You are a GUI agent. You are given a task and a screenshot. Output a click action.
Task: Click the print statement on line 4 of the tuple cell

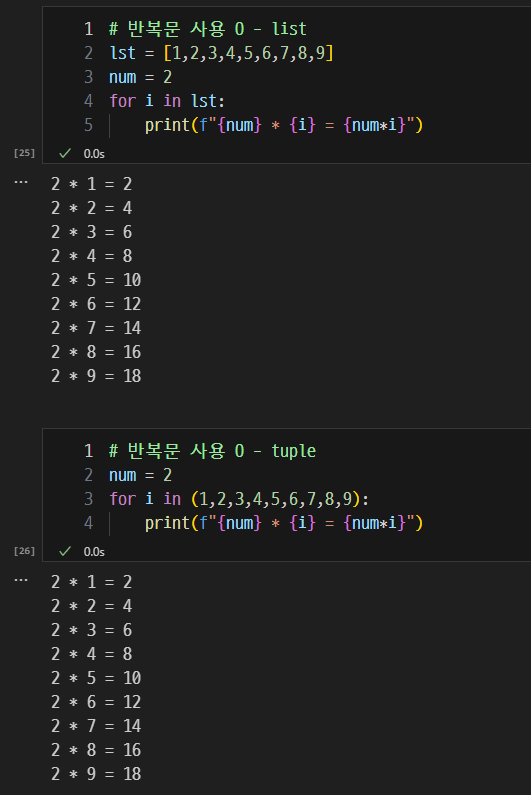coord(284,523)
